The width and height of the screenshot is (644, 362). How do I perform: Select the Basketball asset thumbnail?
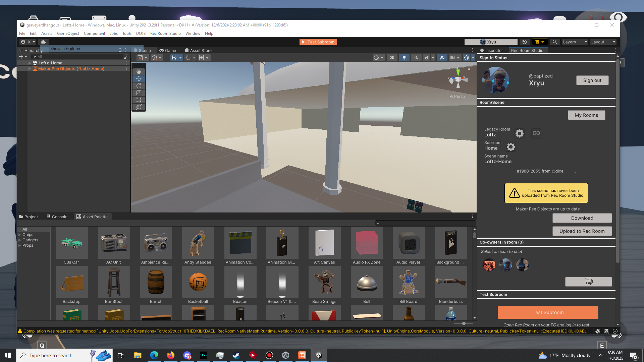click(x=198, y=282)
